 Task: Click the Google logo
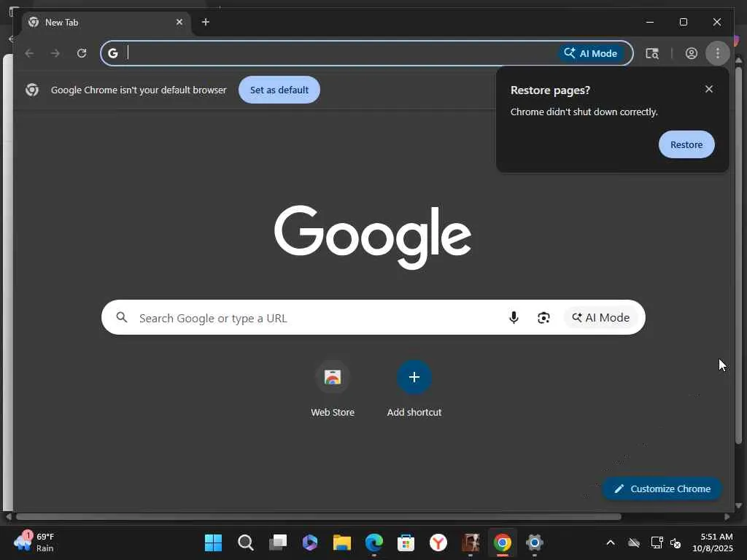tap(373, 237)
